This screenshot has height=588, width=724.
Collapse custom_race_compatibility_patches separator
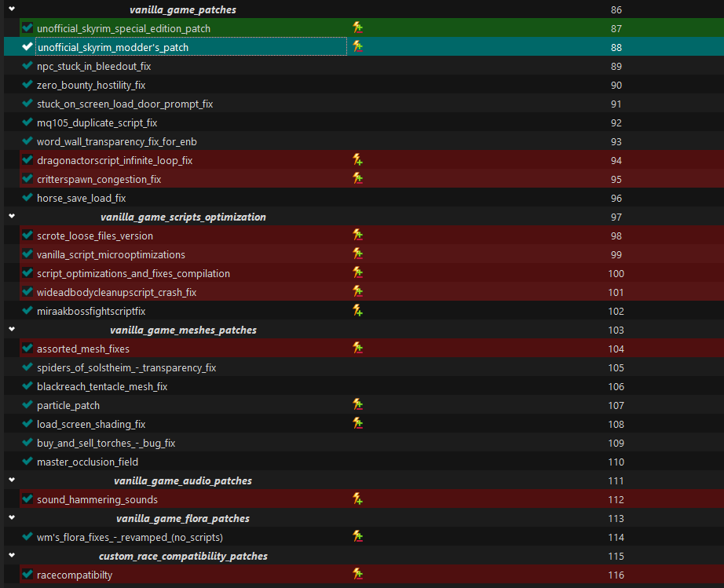[x=12, y=555]
